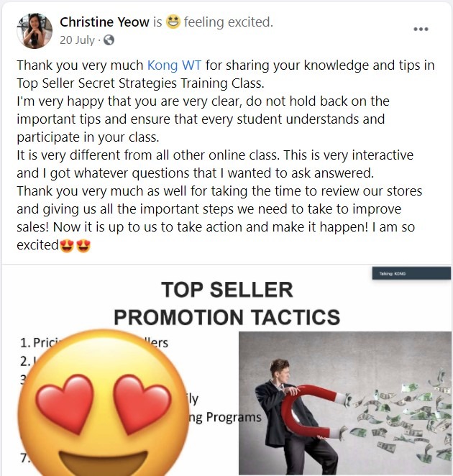Click the first heart-eyes emoji after 'excited'
This screenshot has width=453, height=476.
67,246
